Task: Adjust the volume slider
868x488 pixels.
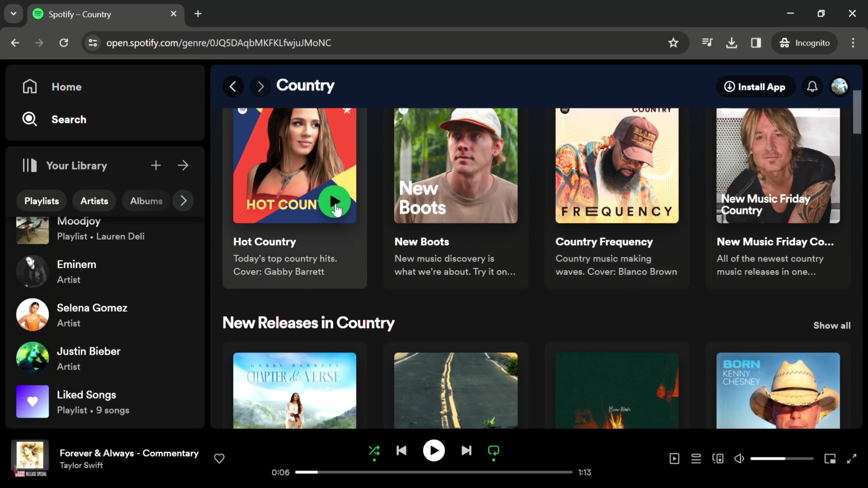Action: click(782, 458)
